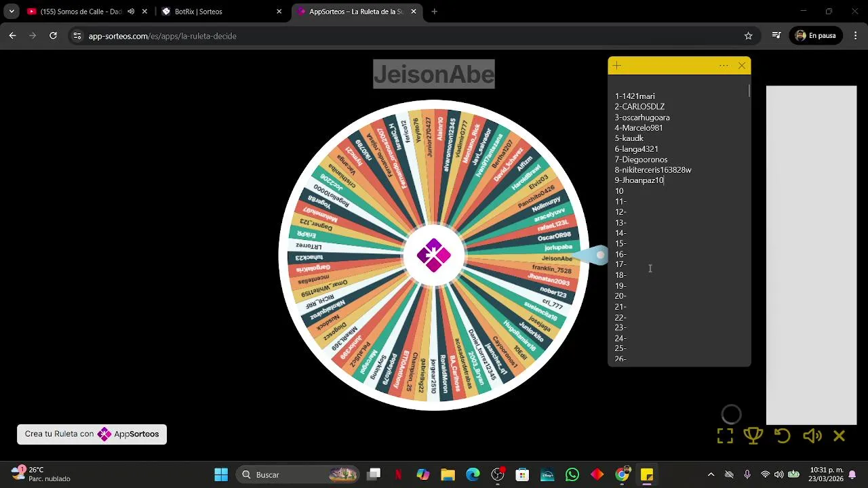Image resolution: width=868 pixels, height=488 pixels.
Task: Open a new browser tab
Action: 434,12
